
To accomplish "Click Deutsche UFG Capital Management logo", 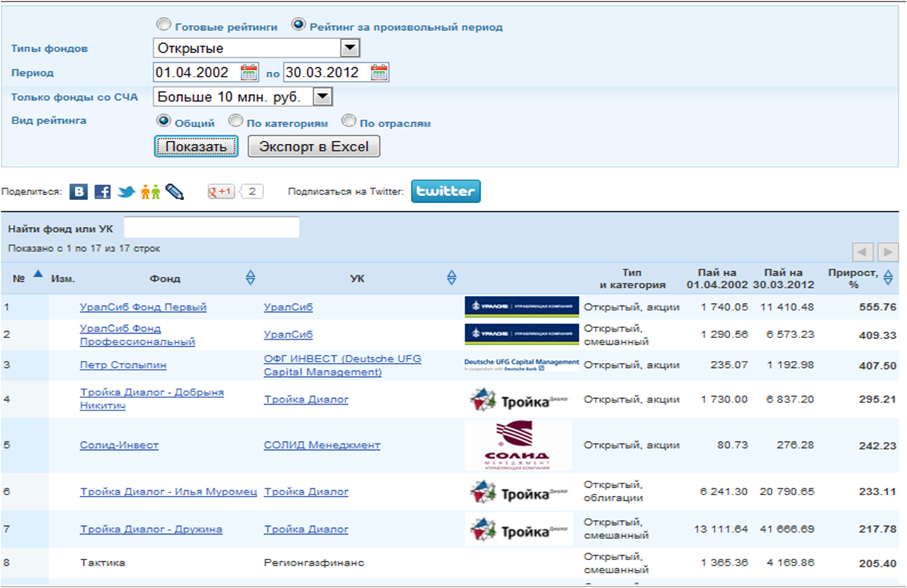I will [522, 364].
